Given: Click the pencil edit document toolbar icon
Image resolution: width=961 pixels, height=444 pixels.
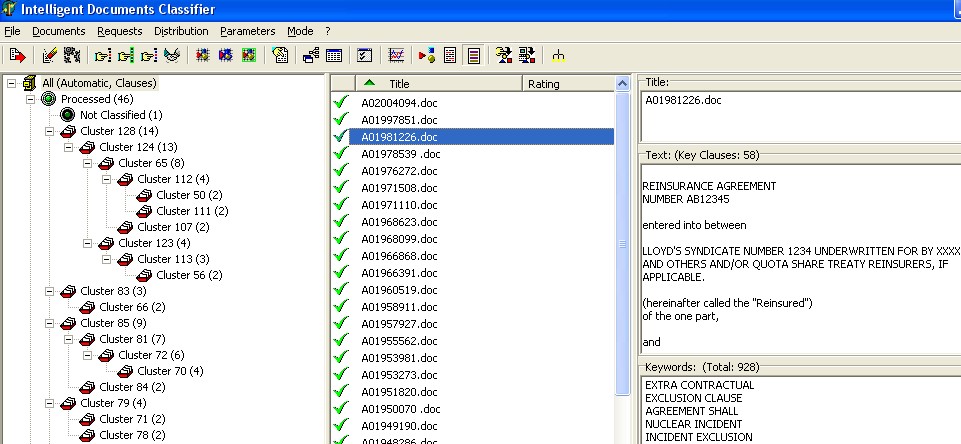Looking at the screenshot, I should coord(50,56).
